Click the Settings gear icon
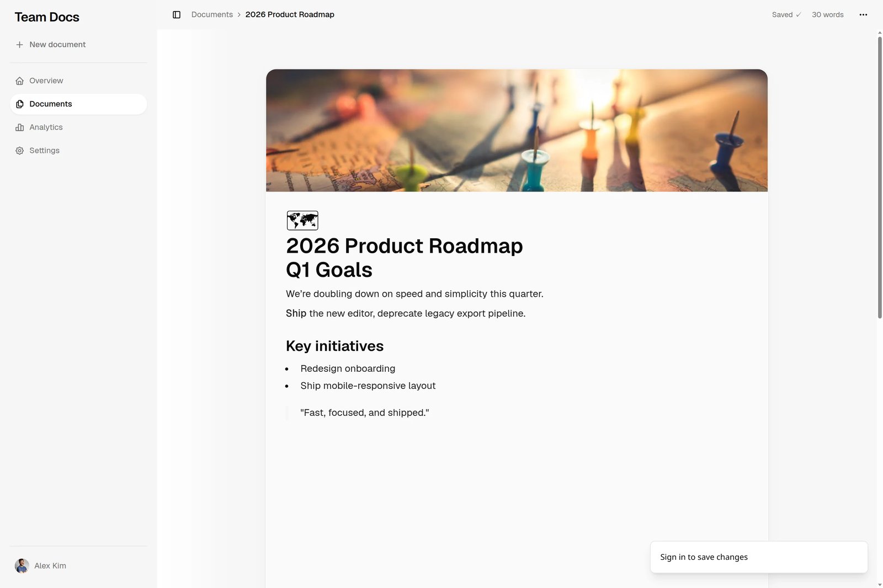The width and height of the screenshot is (883, 588). [x=19, y=151]
